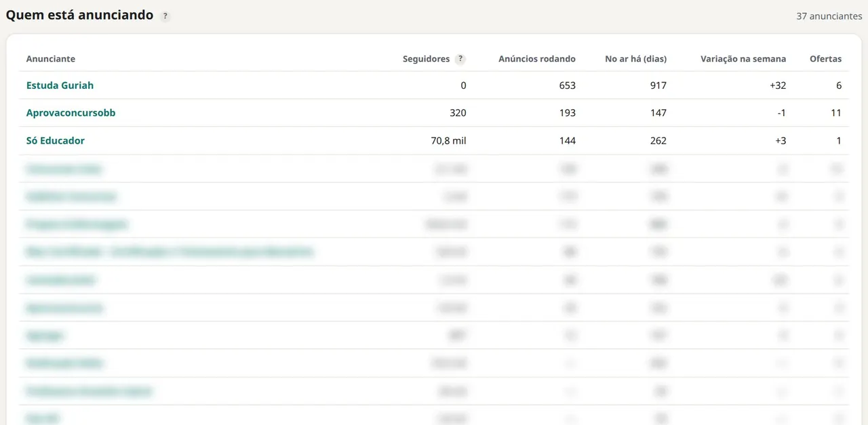This screenshot has height=425, width=868.
Task: Sort by Anunciante column header
Action: coord(51,59)
